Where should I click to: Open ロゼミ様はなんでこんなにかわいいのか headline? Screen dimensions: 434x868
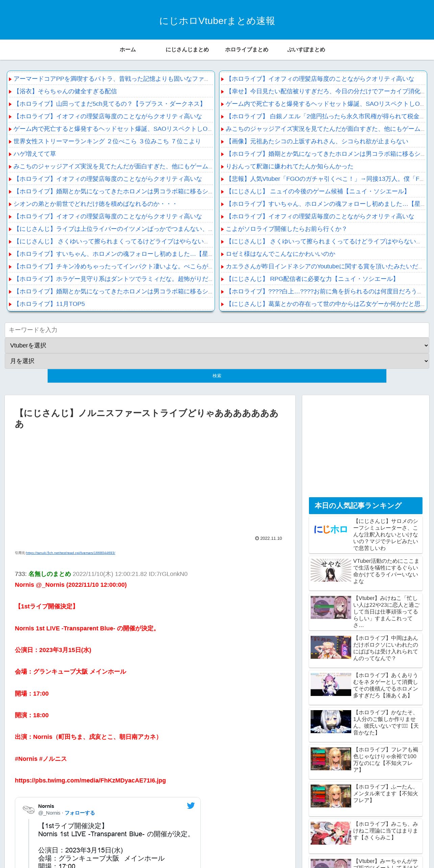click(281, 254)
